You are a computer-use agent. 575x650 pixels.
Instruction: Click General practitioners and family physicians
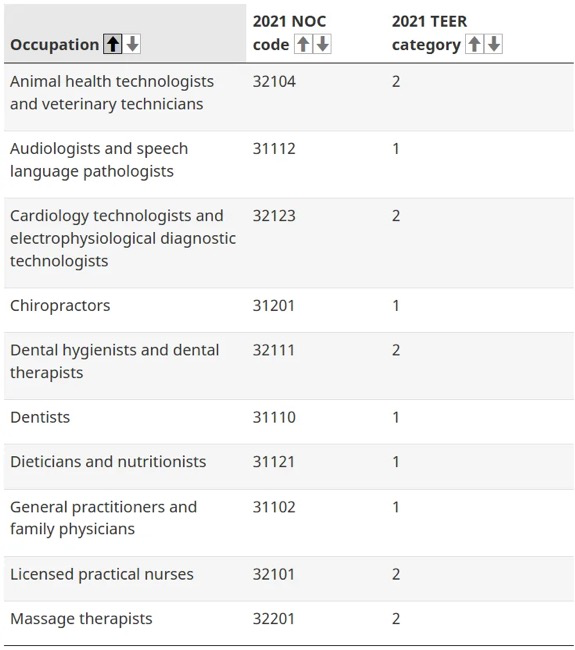coord(103,518)
